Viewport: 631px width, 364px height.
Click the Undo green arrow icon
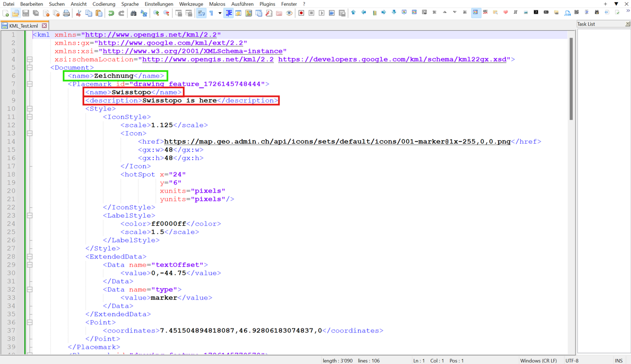point(111,13)
